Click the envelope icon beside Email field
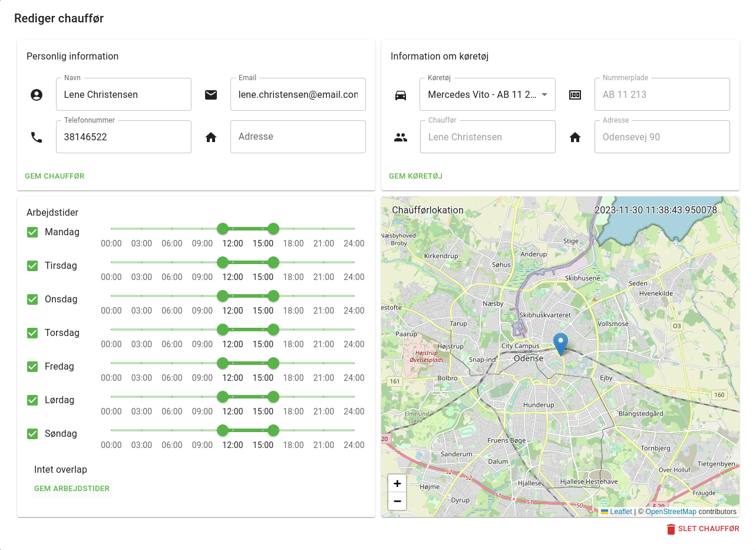This screenshot has height=550, width=756. pyautogui.click(x=211, y=95)
